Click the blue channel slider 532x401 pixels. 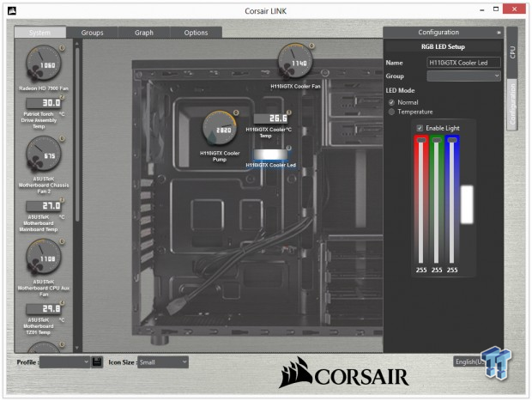coord(452,200)
